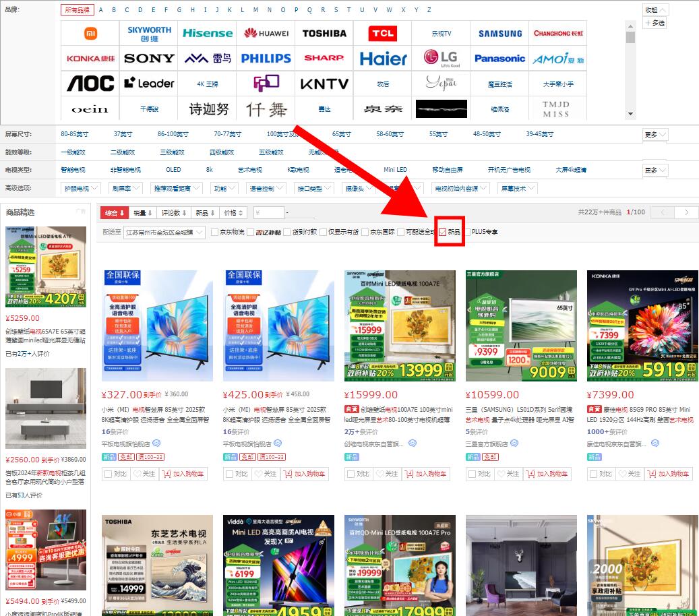Screen dimensions: 699x616
Task: Pick the AOC brand logo
Action: [x=90, y=84]
